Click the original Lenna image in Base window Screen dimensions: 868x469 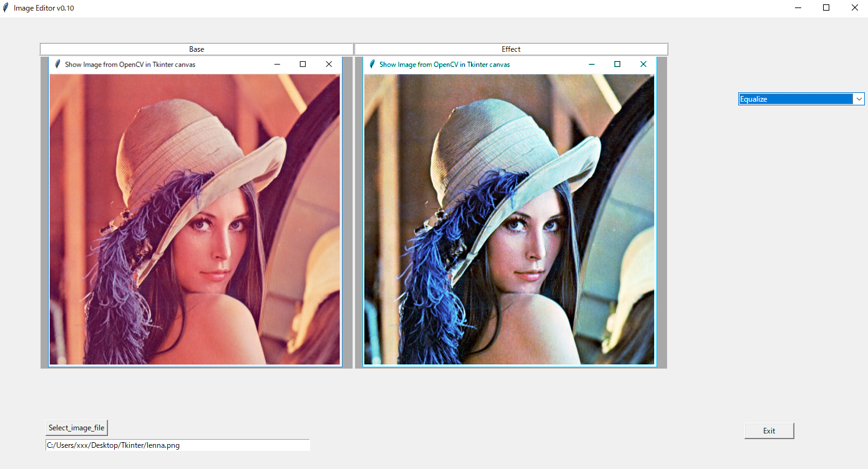195,220
